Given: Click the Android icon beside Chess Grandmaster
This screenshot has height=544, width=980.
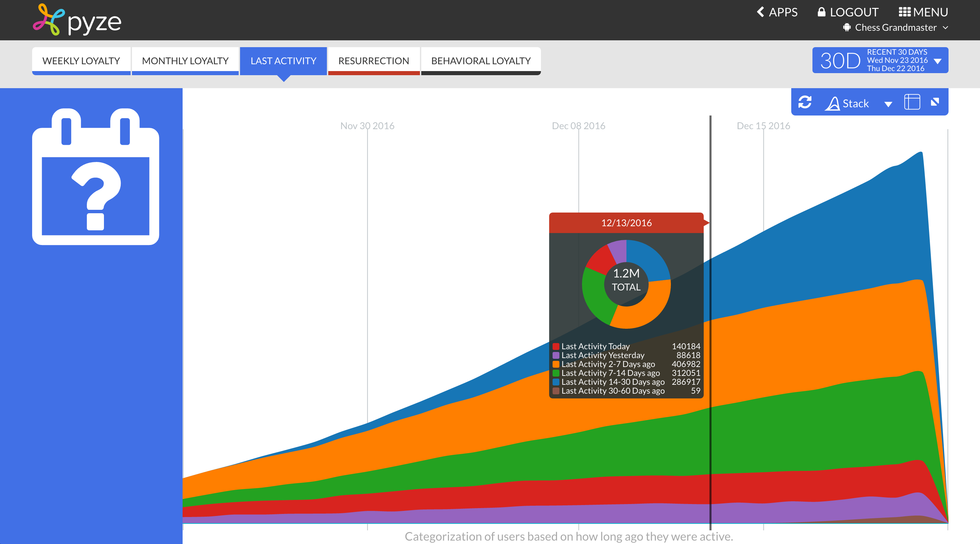Looking at the screenshot, I should tap(847, 28).
